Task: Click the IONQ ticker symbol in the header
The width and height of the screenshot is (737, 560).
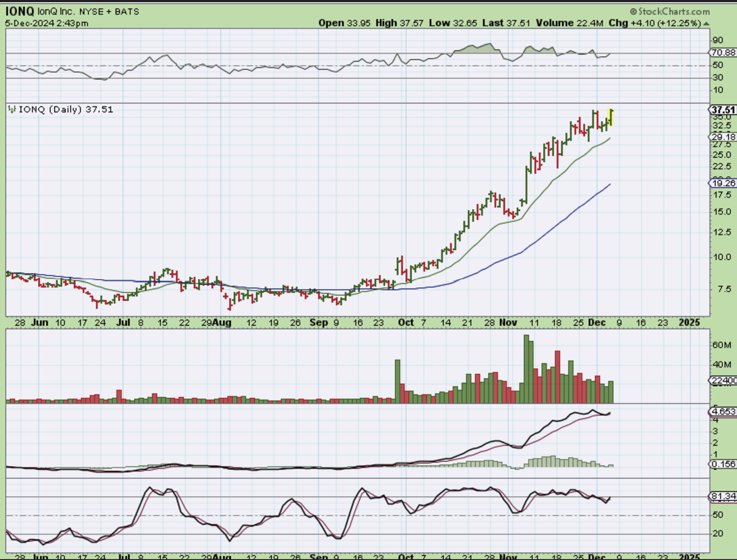Action: click(20, 11)
